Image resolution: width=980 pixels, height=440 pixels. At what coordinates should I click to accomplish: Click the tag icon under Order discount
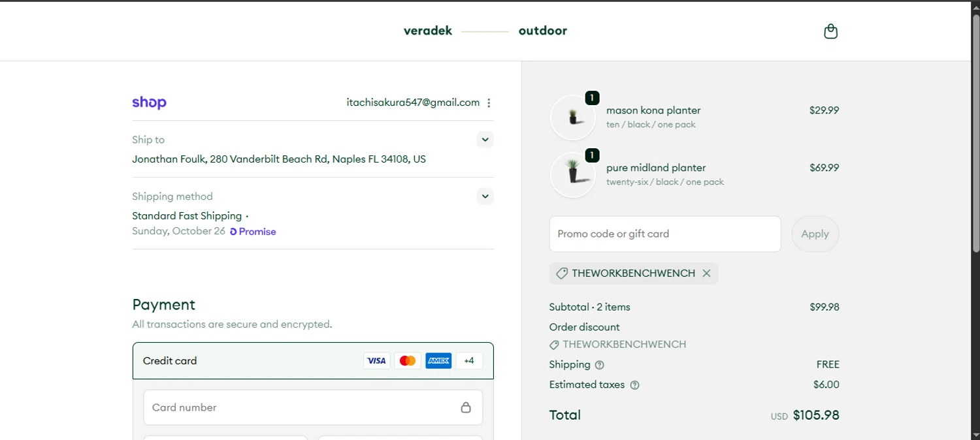coord(554,345)
